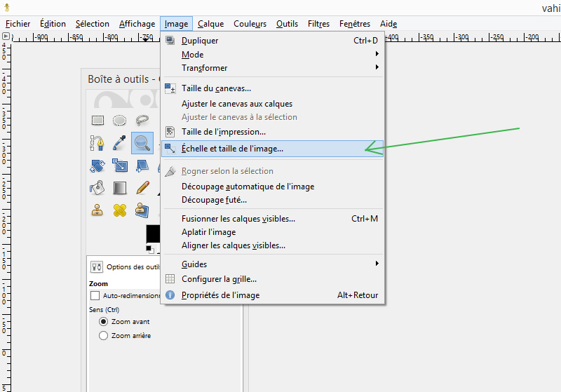Toggle the Auto-redimensionner checkbox
The image size is (561, 392).
(95, 296)
